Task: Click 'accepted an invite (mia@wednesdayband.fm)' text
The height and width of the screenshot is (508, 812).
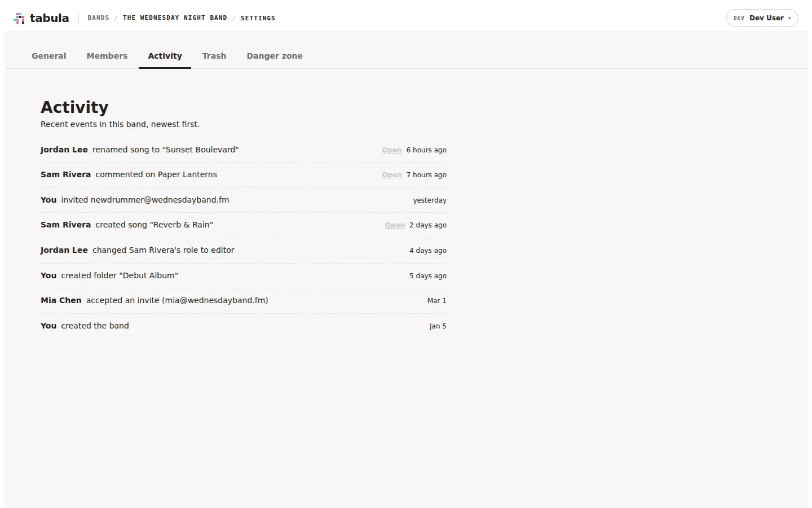Action: pyautogui.click(x=177, y=300)
